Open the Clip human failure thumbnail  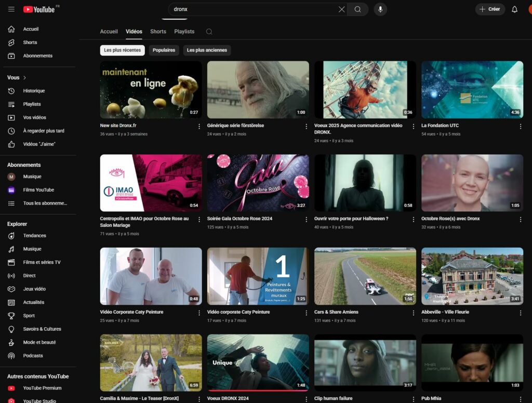(x=365, y=362)
